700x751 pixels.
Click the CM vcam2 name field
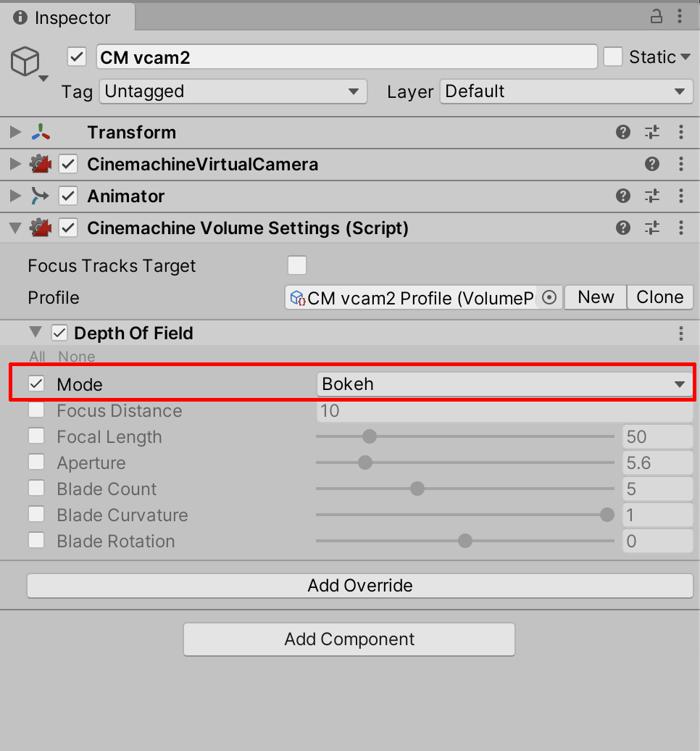click(346, 57)
